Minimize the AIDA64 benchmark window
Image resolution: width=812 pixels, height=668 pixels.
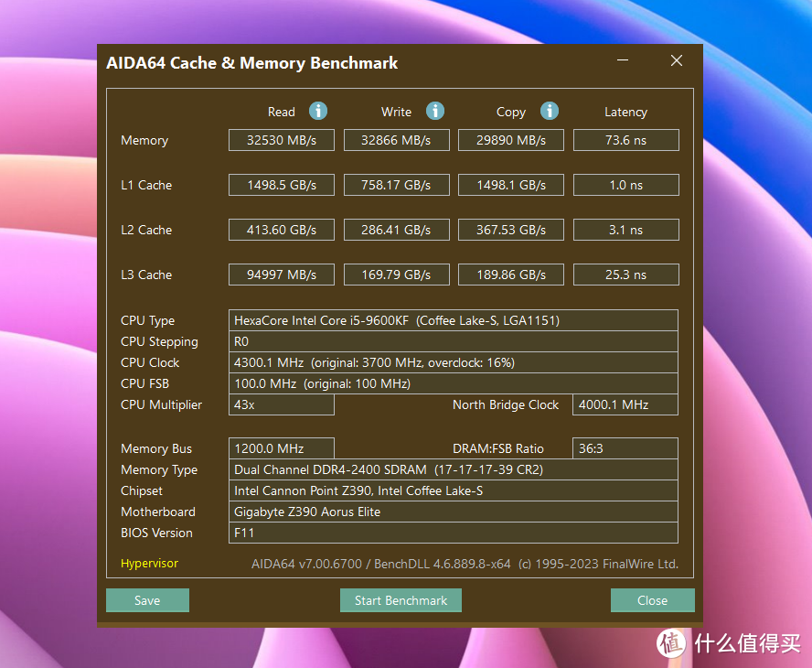tap(623, 60)
